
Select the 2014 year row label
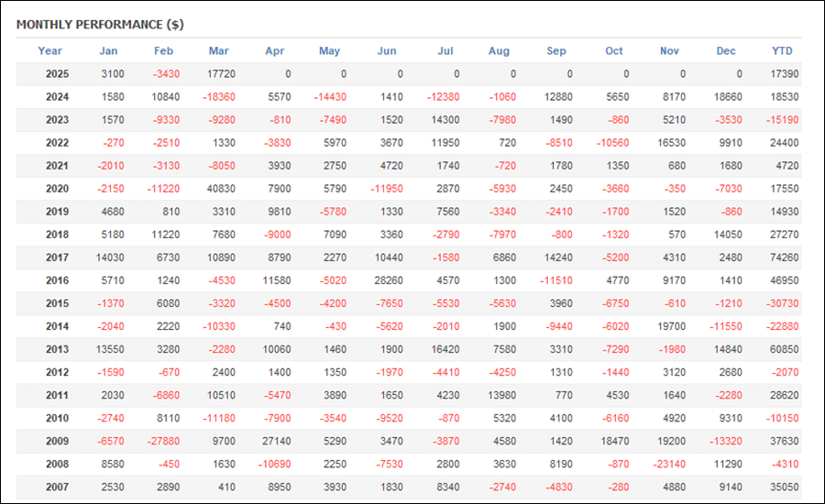click(58, 326)
